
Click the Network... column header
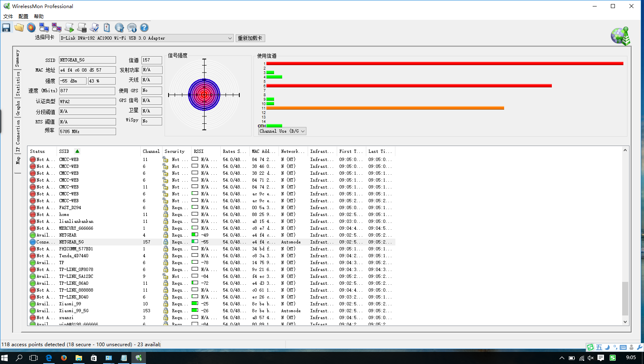pos(293,151)
